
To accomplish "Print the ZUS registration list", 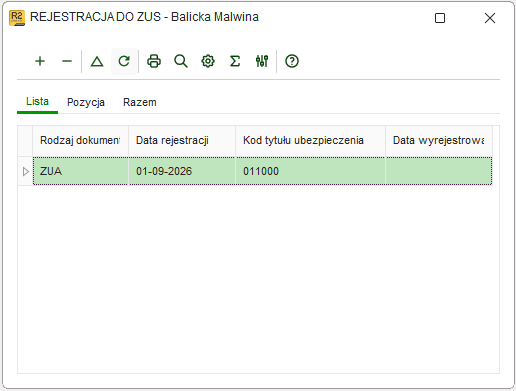I will pos(154,61).
